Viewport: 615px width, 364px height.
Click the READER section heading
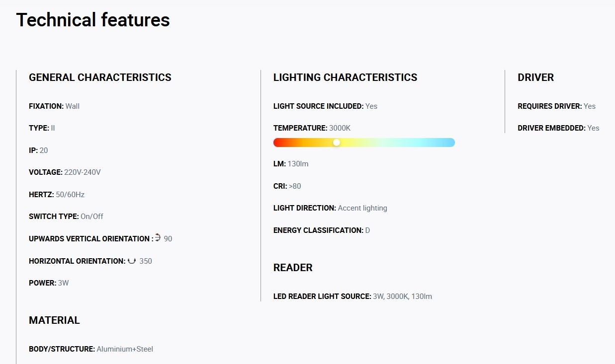[293, 268]
